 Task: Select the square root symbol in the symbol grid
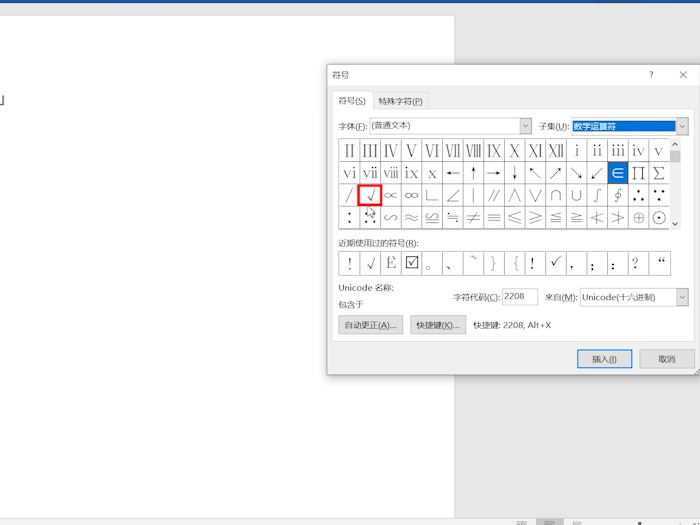tap(370, 195)
